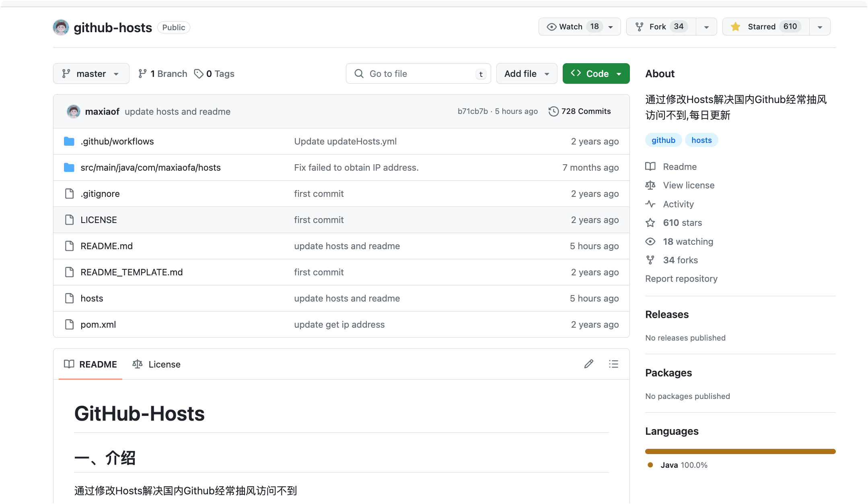Click the pencil edit README icon
The width and height of the screenshot is (868, 504).
click(x=588, y=364)
